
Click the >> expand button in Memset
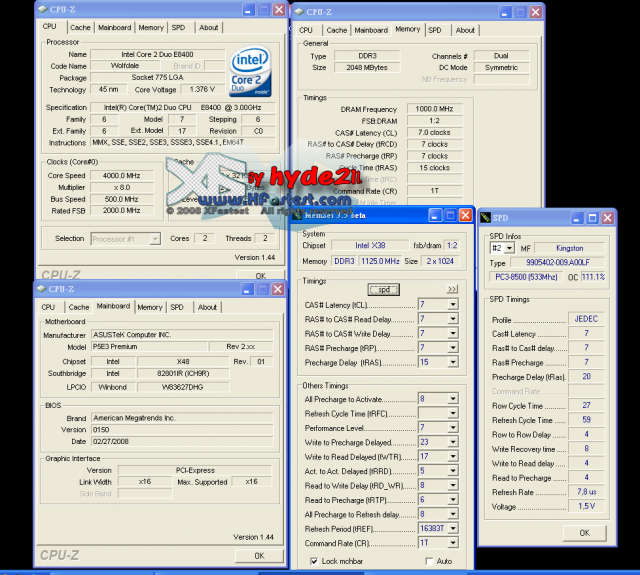[452, 289]
